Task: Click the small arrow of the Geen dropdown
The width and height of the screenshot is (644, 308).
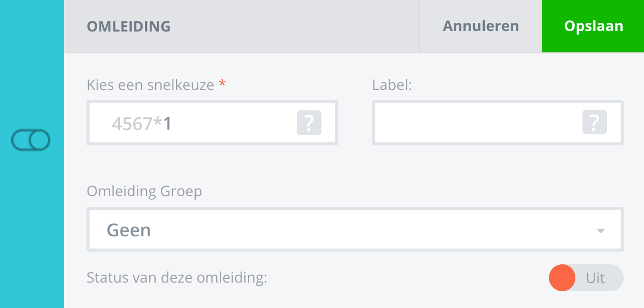Action: point(600,231)
